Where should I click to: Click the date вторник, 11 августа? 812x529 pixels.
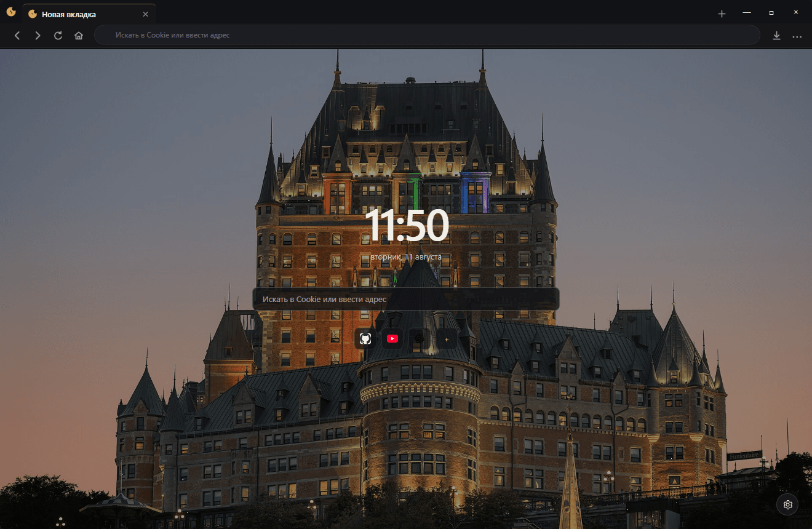point(406,257)
